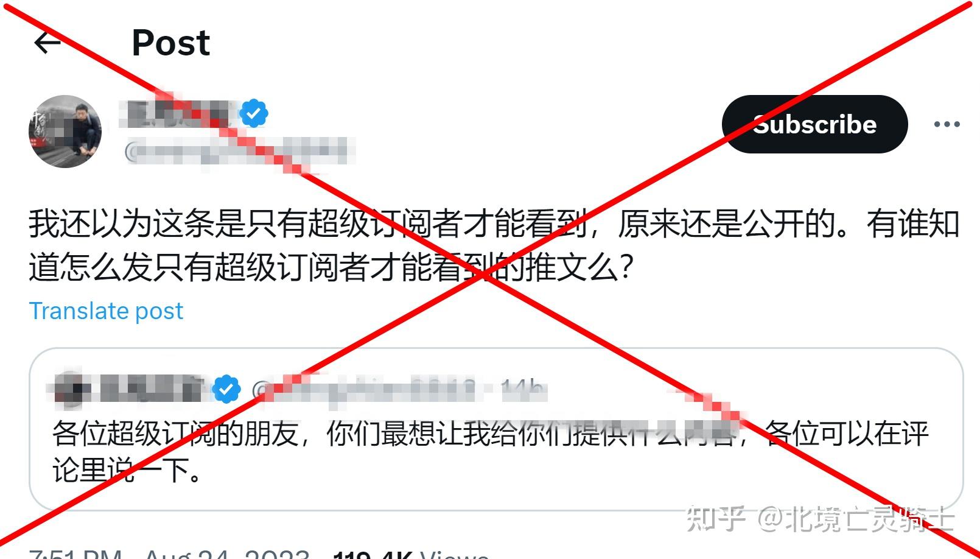This screenshot has height=559, width=980.
Task: Go back using the left arrow
Action: (x=47, y=43)
